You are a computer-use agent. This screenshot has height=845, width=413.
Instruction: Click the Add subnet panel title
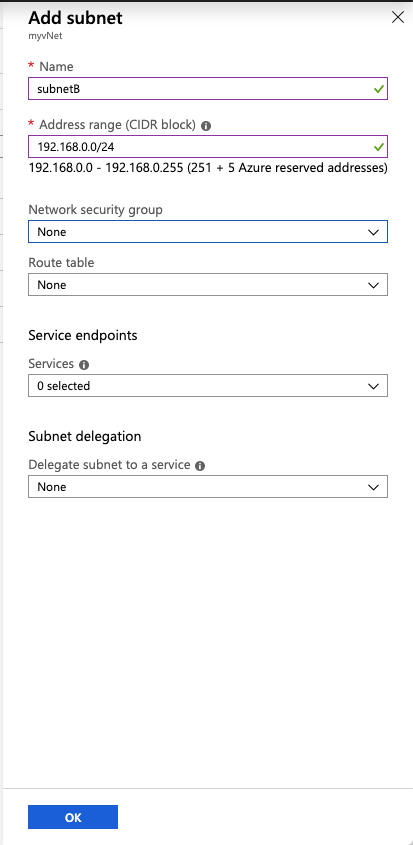point(75,18)
